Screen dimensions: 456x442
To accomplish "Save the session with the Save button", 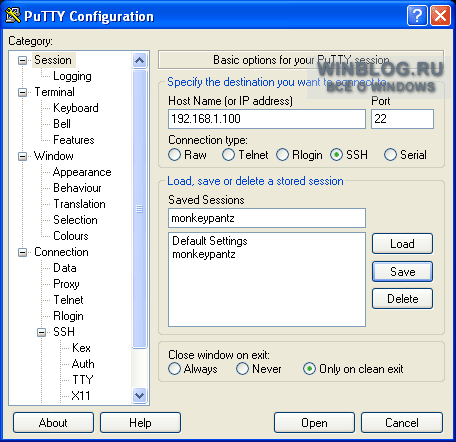I will point(402,271).
